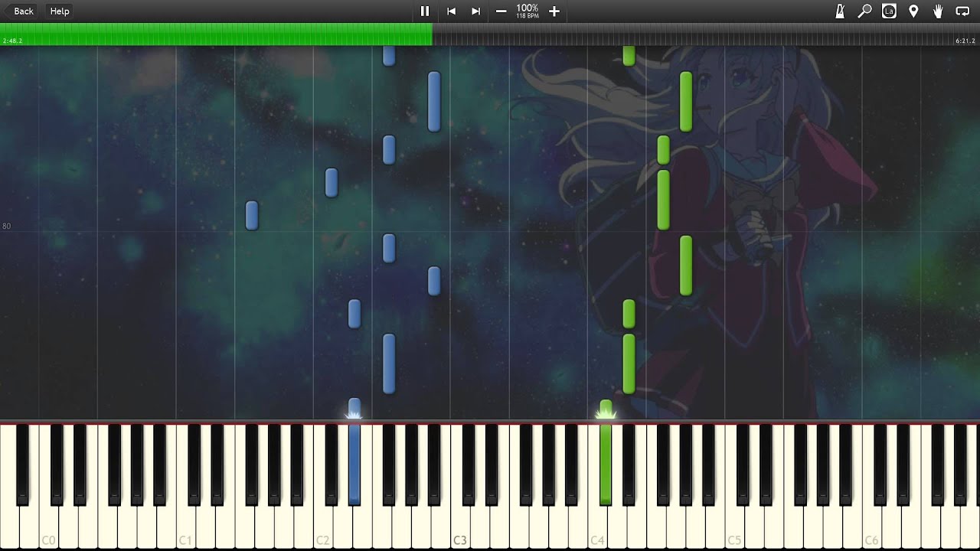Skip back to the previous section
The image size is (980, 551).
[451, 11]
